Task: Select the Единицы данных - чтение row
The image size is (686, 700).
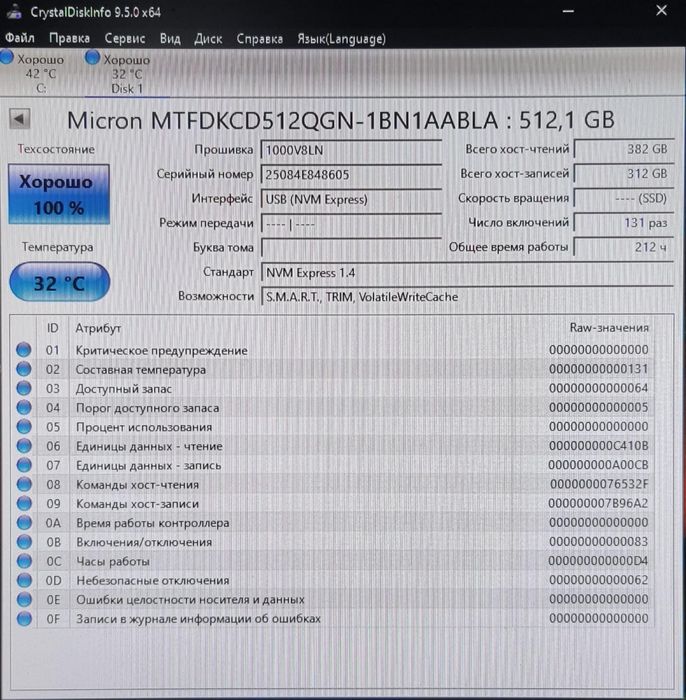Action: pos(333,446)
